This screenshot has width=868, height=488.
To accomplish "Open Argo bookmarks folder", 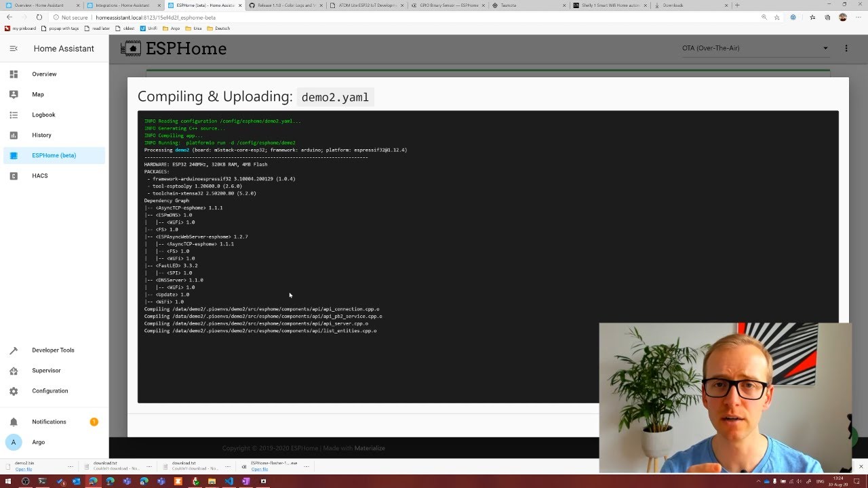I will point(172,28).
